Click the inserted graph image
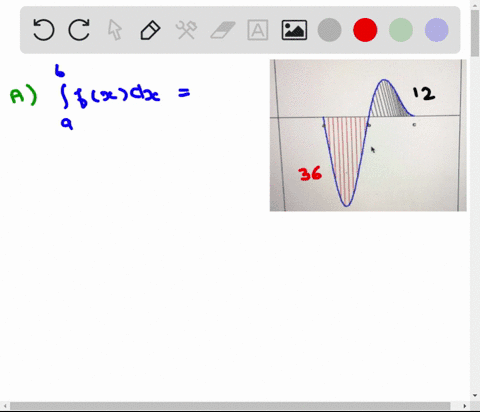 (x=368, y=135)
